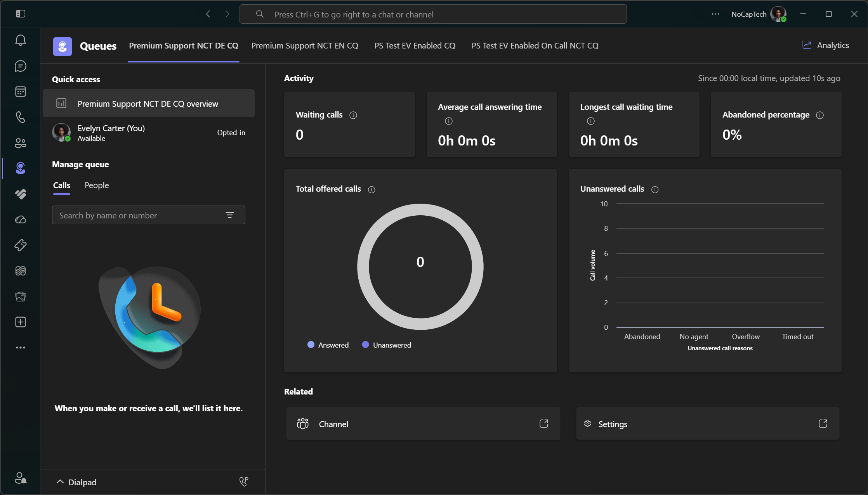Open the PS Test EV Enabled CQ tab
868x495 pixels.
(415, 46)
